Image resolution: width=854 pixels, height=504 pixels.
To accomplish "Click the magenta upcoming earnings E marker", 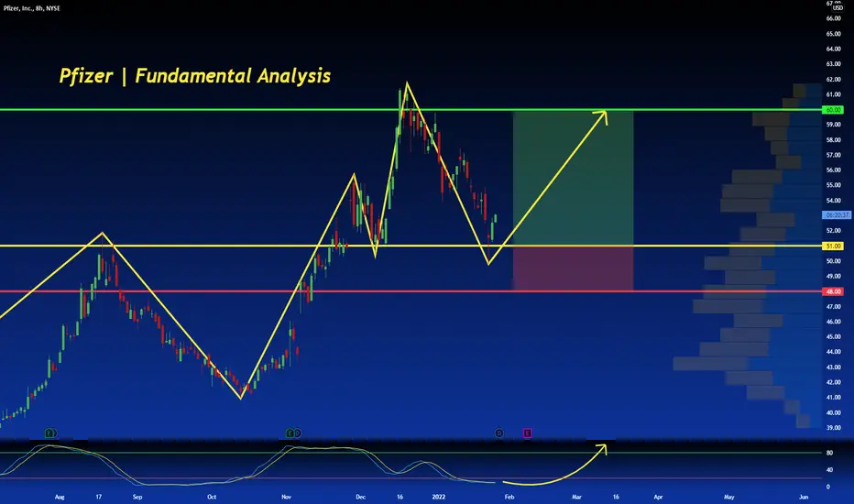I will point(527,433).
